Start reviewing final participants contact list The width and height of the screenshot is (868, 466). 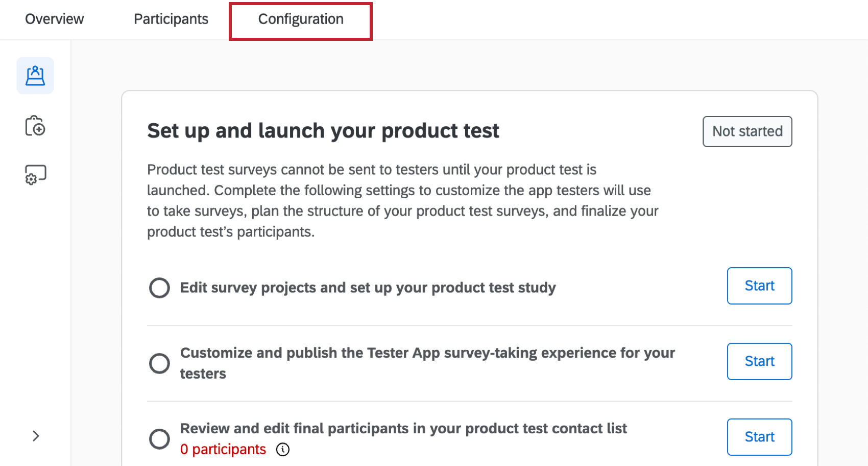tap(759, 437)
